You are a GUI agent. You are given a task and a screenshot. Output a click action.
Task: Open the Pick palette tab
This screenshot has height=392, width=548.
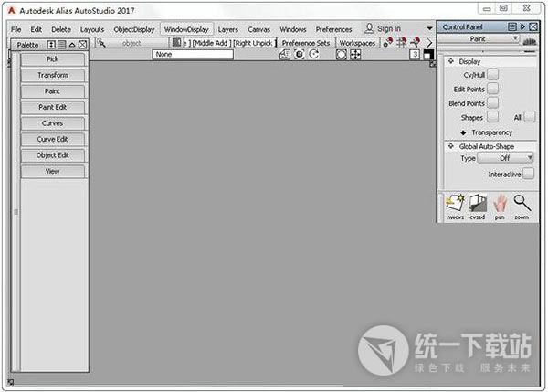pos(53,59)
